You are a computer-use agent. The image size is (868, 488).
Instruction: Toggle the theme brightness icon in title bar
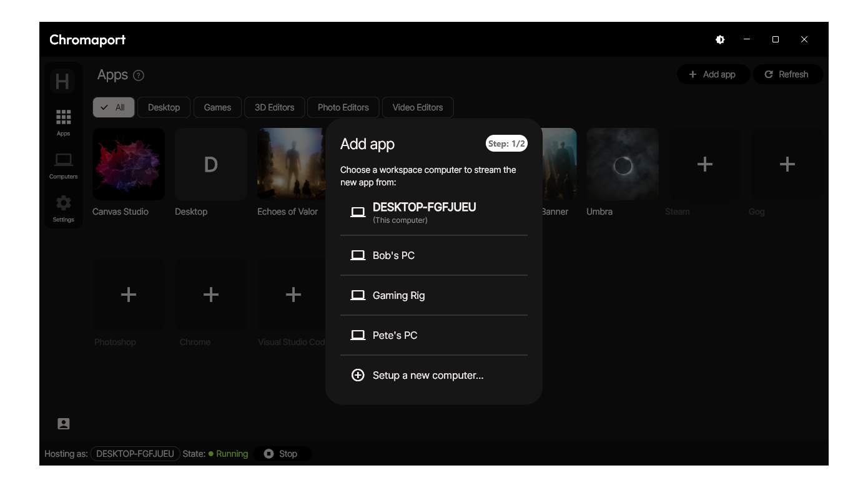click(720, 39)
